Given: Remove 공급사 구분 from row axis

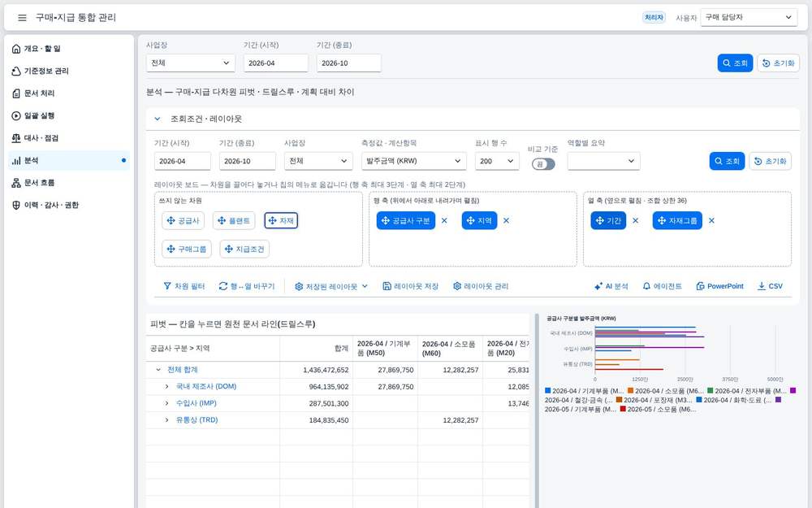Looking at the screenshot, I should [444, 220].
